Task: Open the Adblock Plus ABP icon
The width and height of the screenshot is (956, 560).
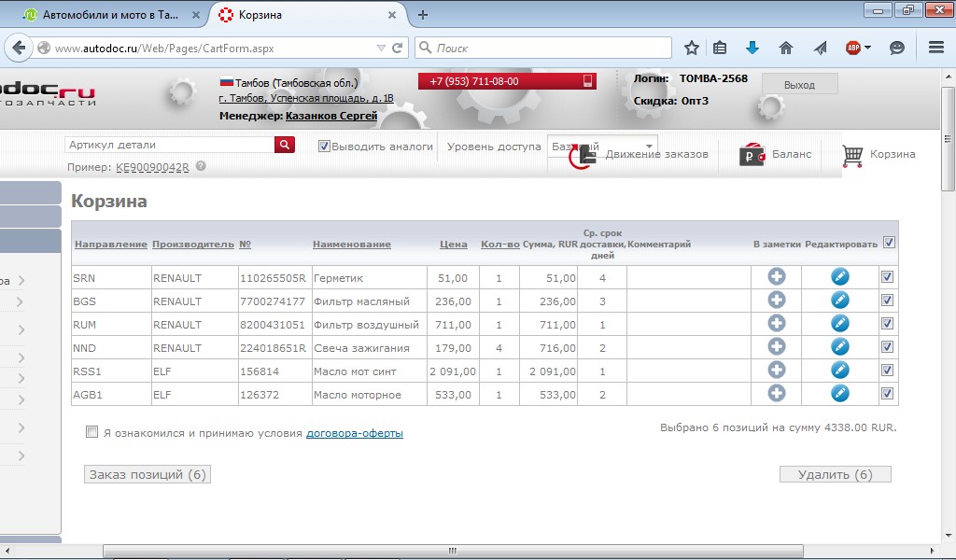Action: pyautogui.click(x=853, y=48)
